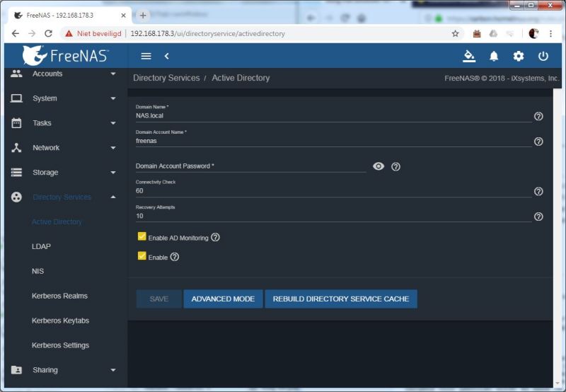Viewport: 566px width, 392px height.
Task: Open the settings gear in header
Action: [519, 56]
